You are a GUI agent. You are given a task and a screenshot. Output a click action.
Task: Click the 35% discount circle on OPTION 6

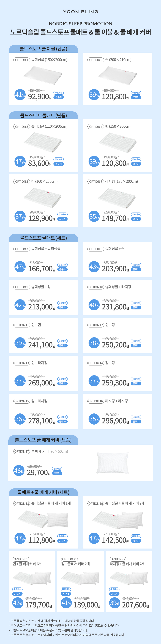pyautogui.click(x=94, y=217)
